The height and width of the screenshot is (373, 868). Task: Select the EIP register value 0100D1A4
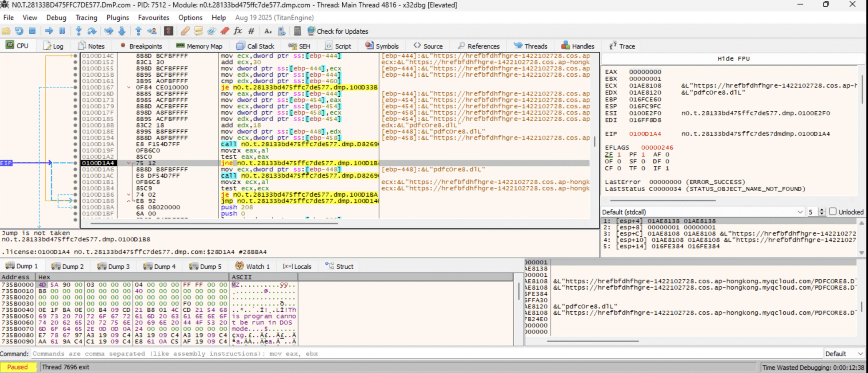(645, 134)
